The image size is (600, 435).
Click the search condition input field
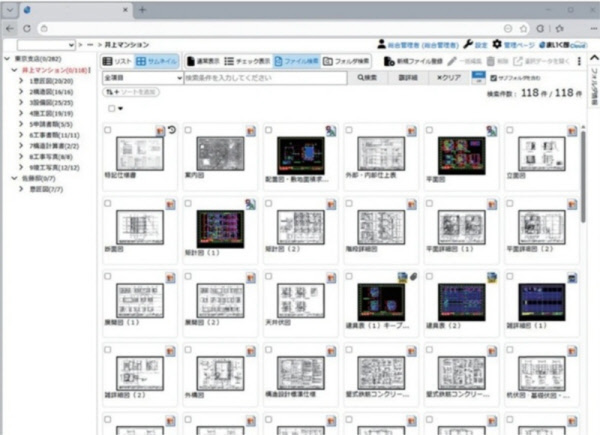pos(266,78)
